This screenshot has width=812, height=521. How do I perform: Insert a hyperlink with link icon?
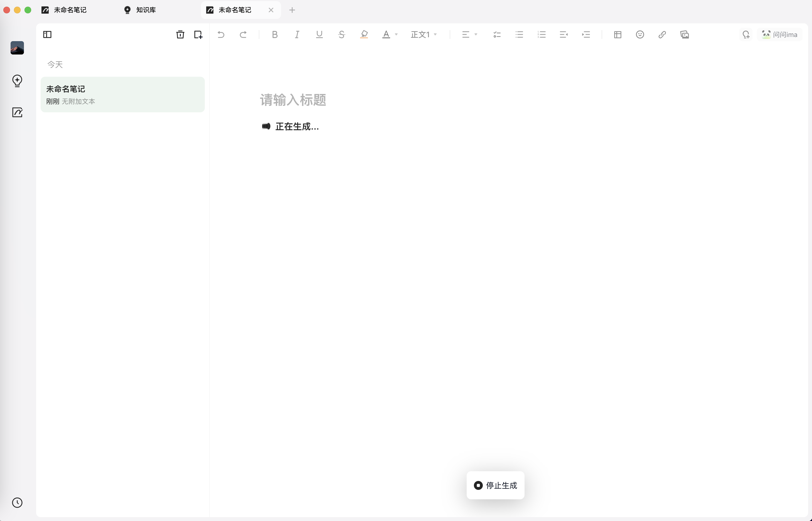pyautogui.click(x=662, y=34)
